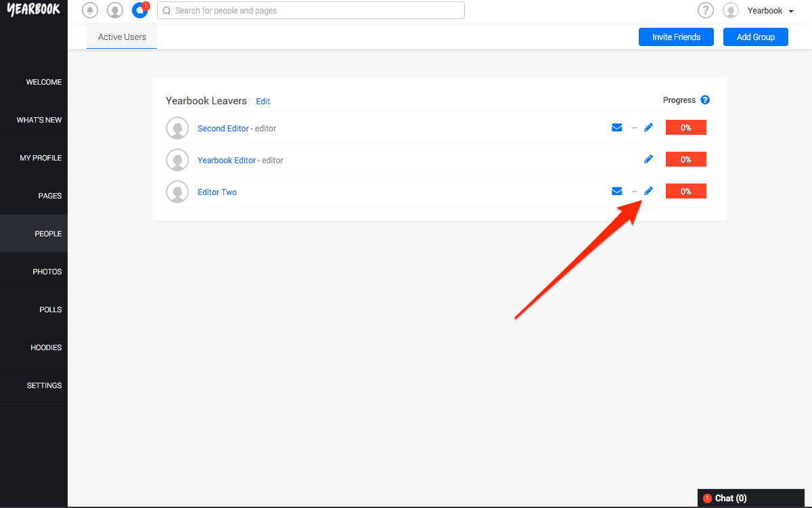Image resolution: width=812 pixels, height=508 pixels.
Task: Open My Profile in the sidebar
Action: pos(34,158)
